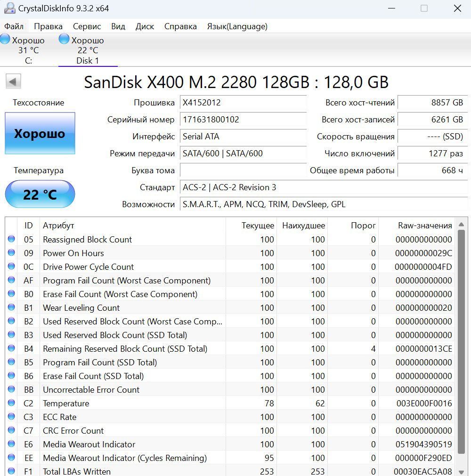471x476 pixels.
Task: Click total host reads value 8857 GB
Action: click(432, 103)
